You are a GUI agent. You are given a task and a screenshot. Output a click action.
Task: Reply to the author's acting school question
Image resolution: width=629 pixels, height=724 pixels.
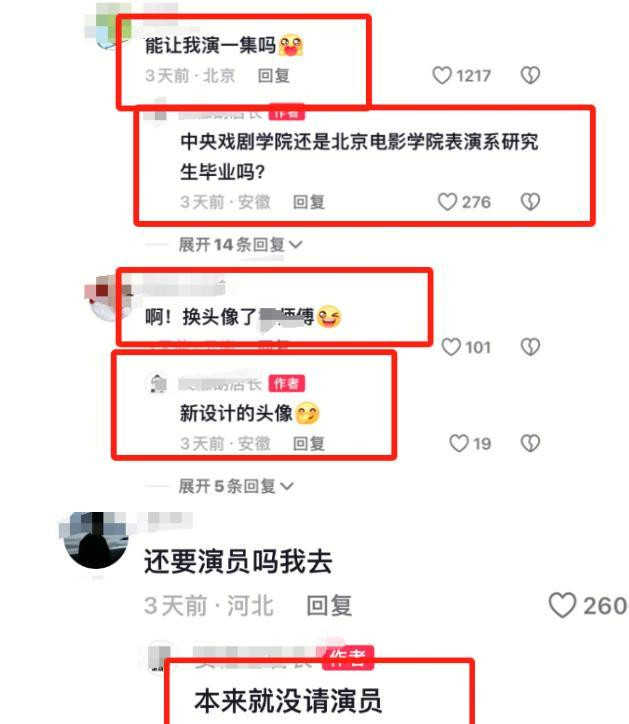(309, 202)
